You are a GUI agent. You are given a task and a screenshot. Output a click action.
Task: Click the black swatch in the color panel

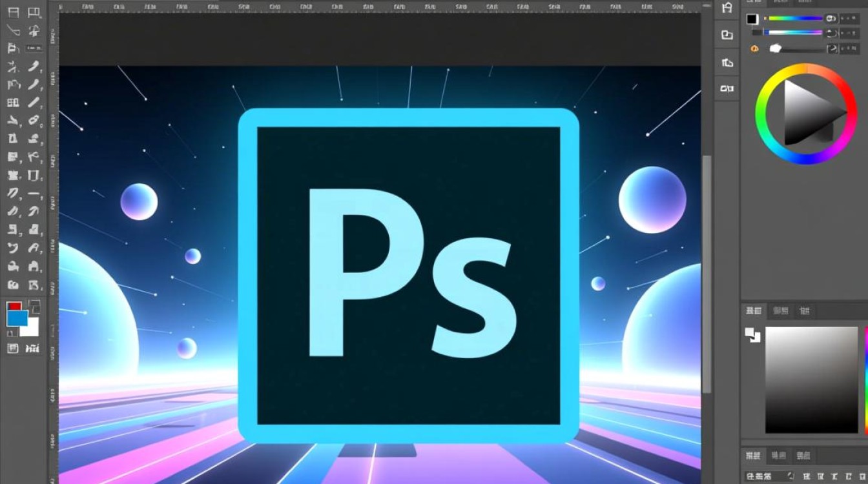[x=752, y=19]
